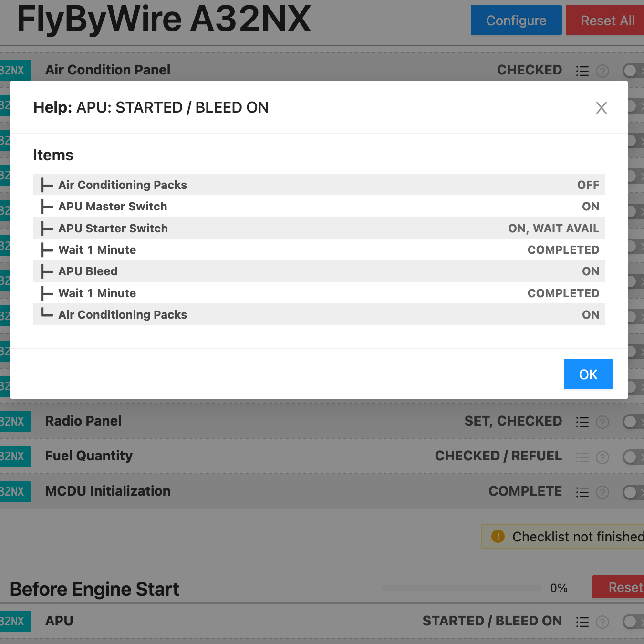
Task: Open help icon for Air Condition Panel
Action: [x=602, y=71]
